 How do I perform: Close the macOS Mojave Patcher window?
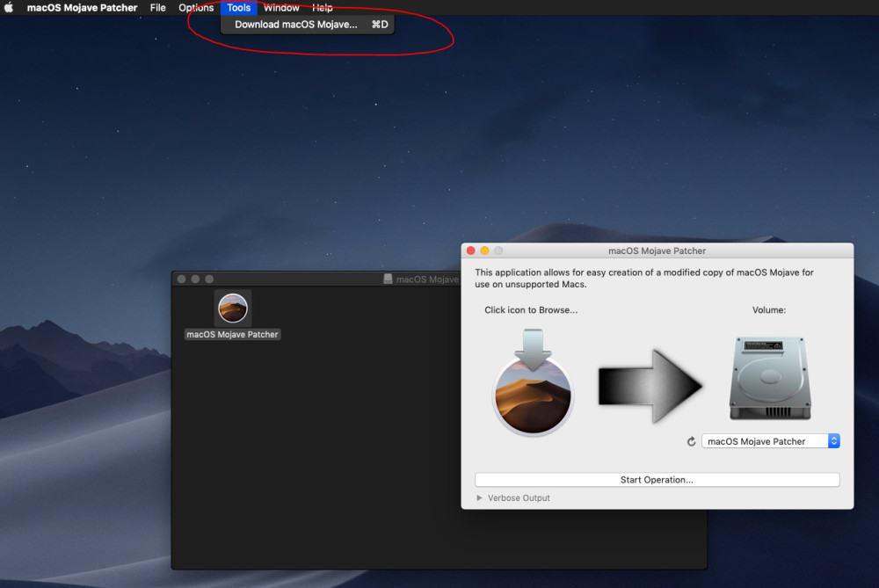(471, 250)
